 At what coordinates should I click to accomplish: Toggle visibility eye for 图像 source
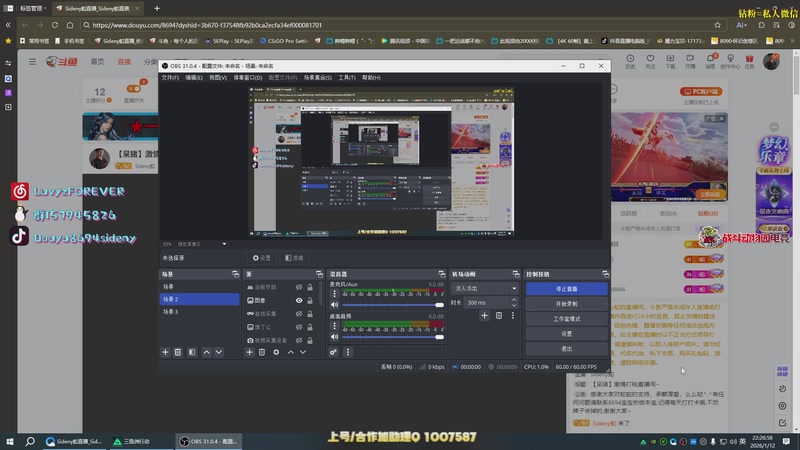299,300
